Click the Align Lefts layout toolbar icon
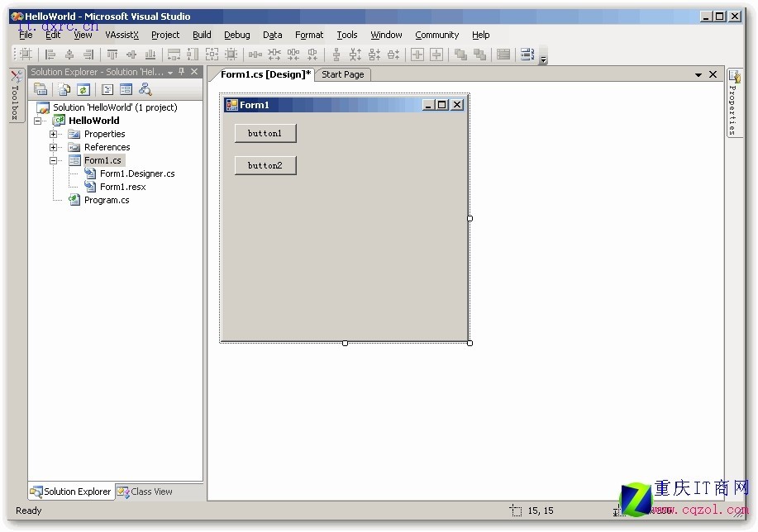This screenshot has height=532, width=758. 50,55
